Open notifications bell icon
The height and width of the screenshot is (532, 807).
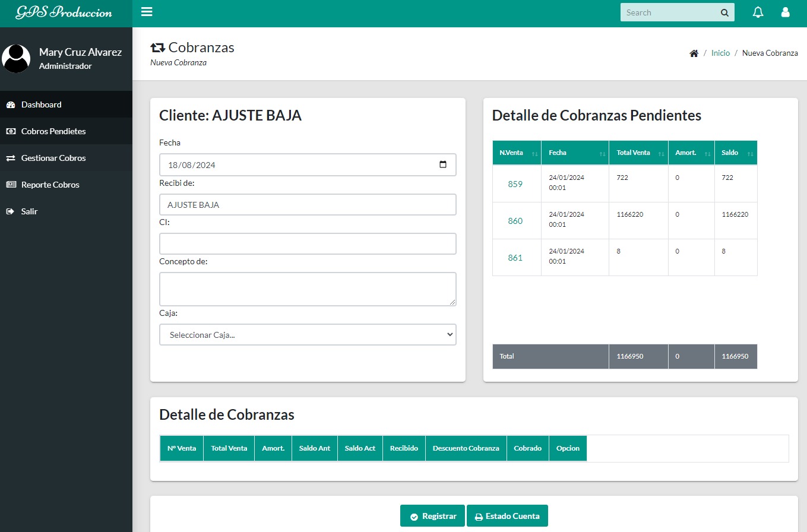pos(758,12)
